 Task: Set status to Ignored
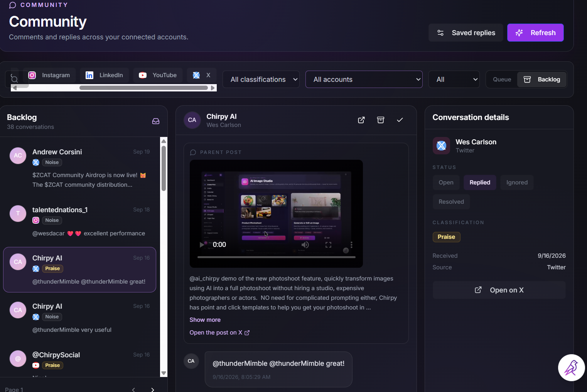[517, 182]
